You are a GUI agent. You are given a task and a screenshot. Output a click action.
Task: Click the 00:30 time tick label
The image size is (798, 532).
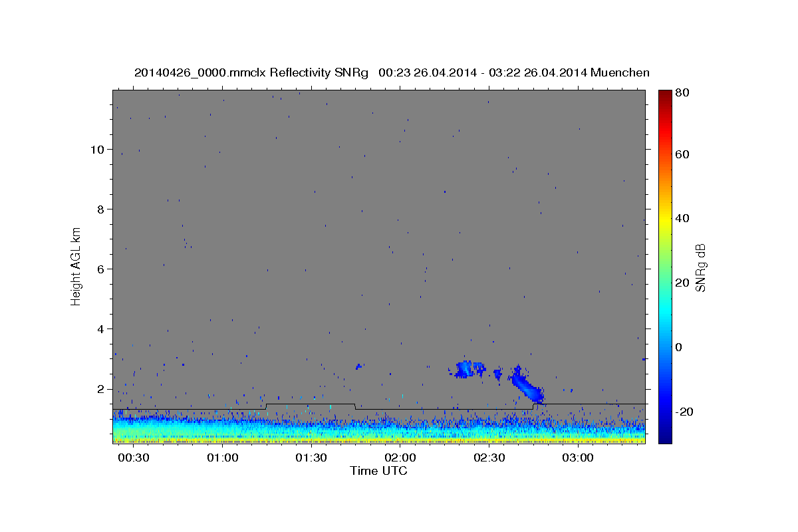click(134, 458)
